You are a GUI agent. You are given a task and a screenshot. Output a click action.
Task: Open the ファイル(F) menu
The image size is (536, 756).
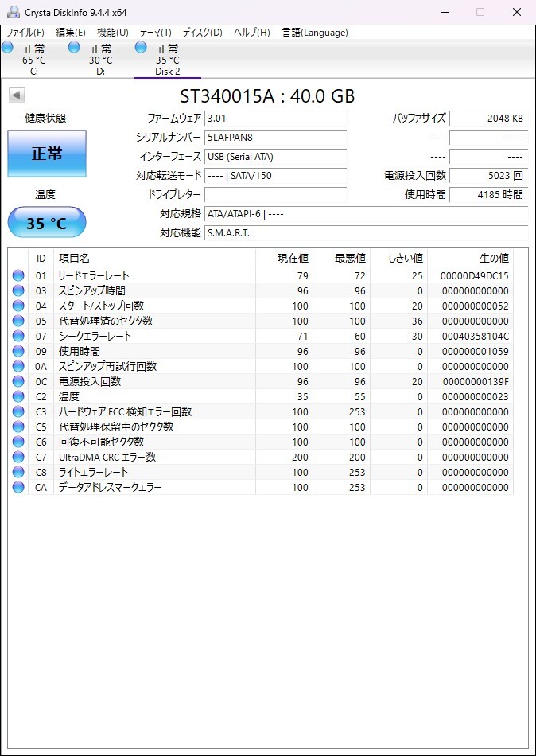click(x=25, y=33)
